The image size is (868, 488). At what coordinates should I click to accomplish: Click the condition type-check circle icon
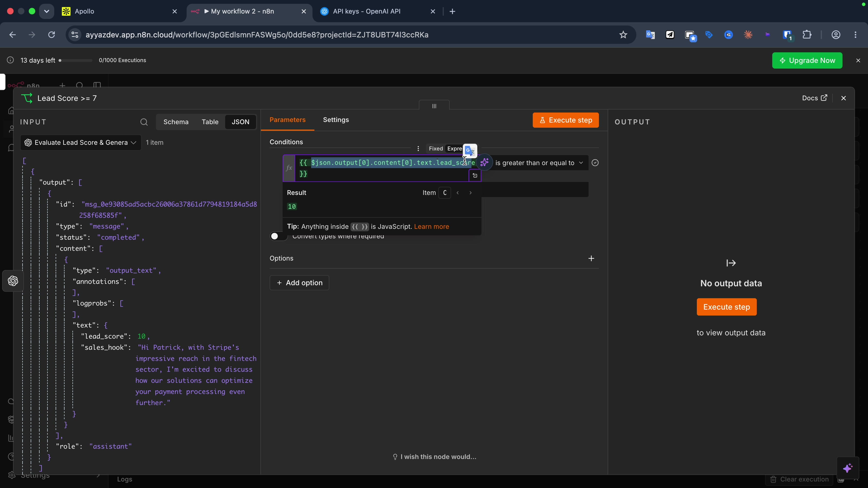[595, 163]
